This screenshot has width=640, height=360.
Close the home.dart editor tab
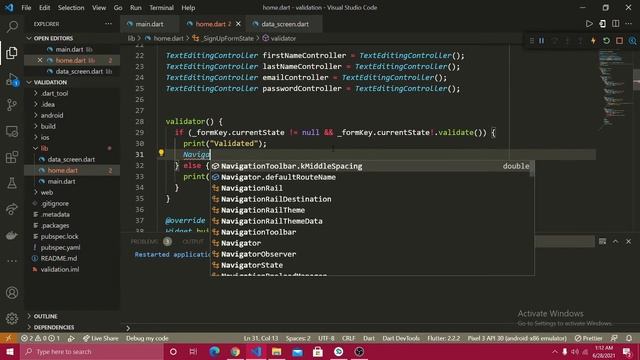click(238, 24)
